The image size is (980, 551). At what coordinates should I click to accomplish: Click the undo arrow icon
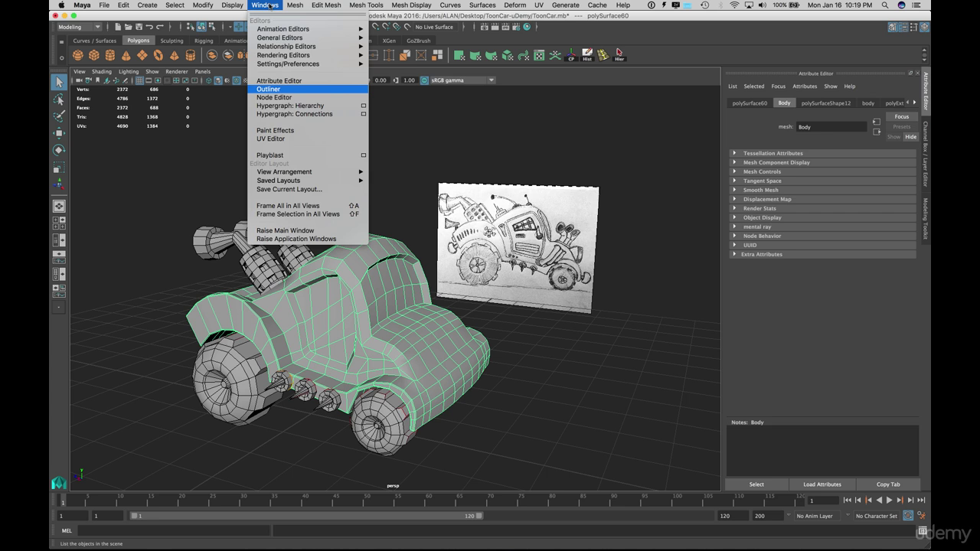[x=150, y=27]
